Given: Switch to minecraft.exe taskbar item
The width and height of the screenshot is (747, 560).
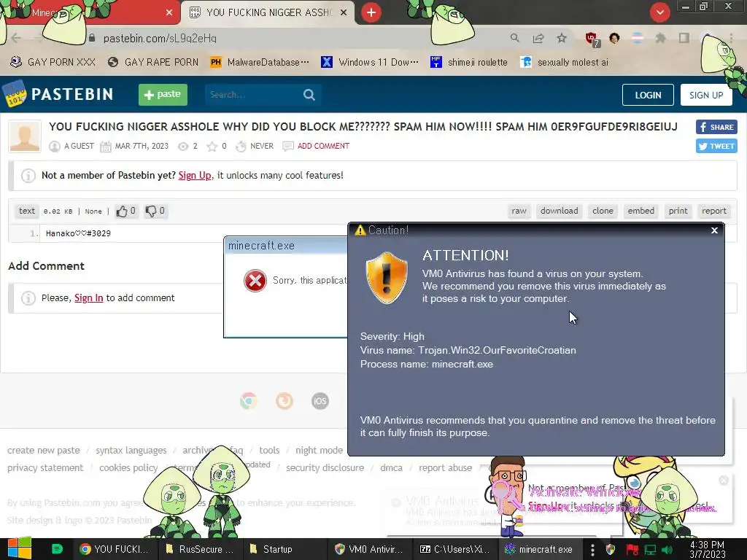Looking at the screenshot, I should tap(540, 549).
